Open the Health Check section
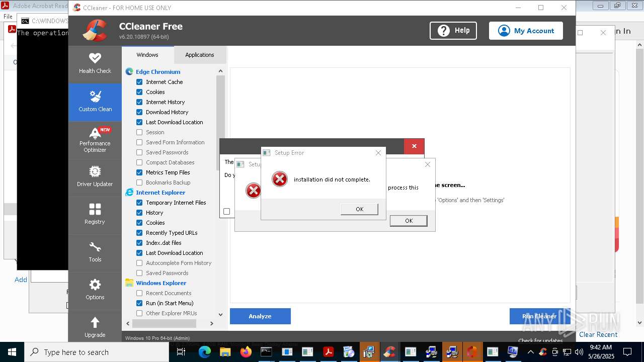Image resolution: width=644 pixels, height=362 pixels. coord(95,64)
